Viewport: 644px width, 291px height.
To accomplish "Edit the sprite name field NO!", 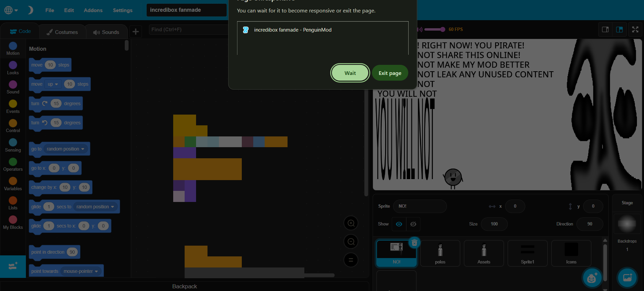I will click(420, 206).
